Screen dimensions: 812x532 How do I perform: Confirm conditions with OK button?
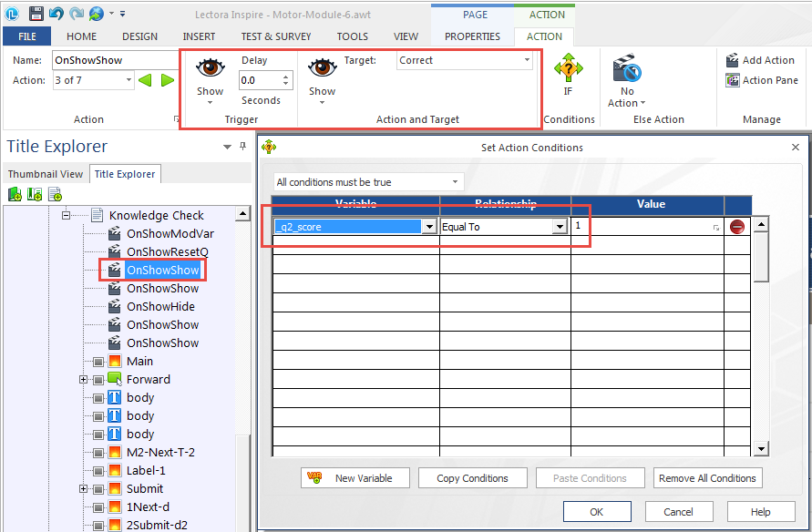pyautogui.click(x=597, y=512)
